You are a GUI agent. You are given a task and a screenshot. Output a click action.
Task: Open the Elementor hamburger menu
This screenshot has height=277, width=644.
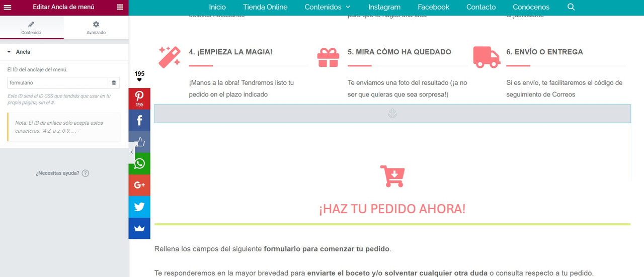tap(8, 7)
